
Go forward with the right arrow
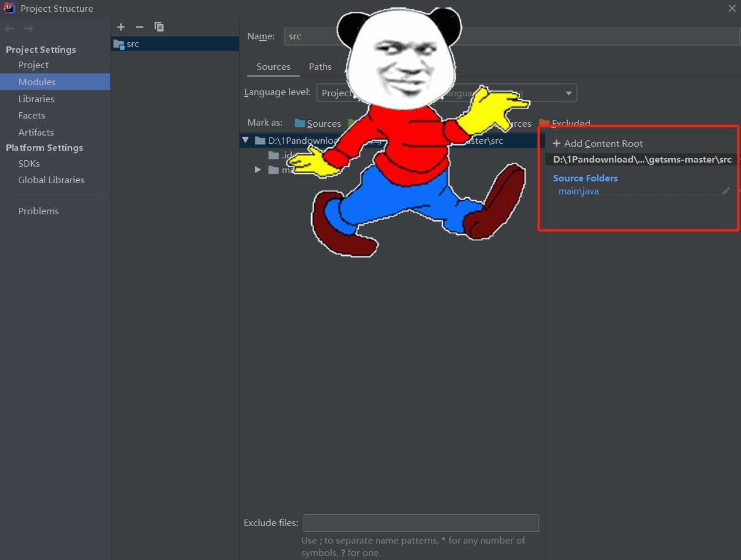pyautogui.click(x=28, y=29)
